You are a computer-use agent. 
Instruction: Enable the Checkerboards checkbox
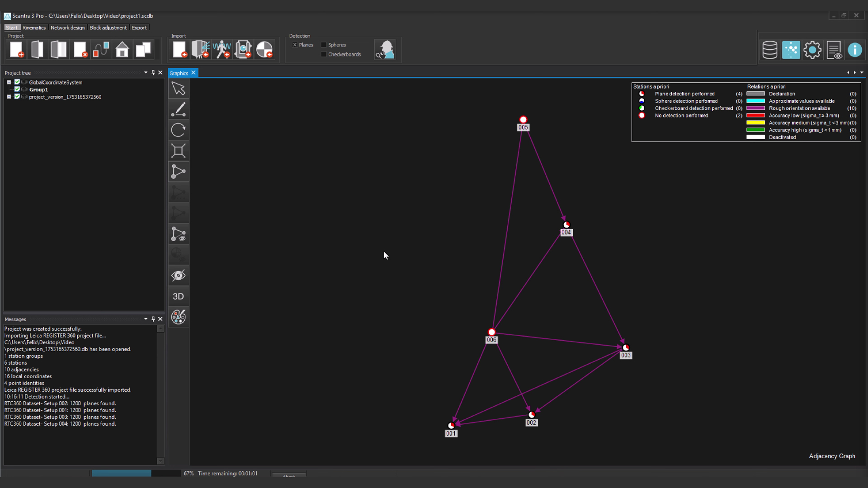(x=324, y=54)
